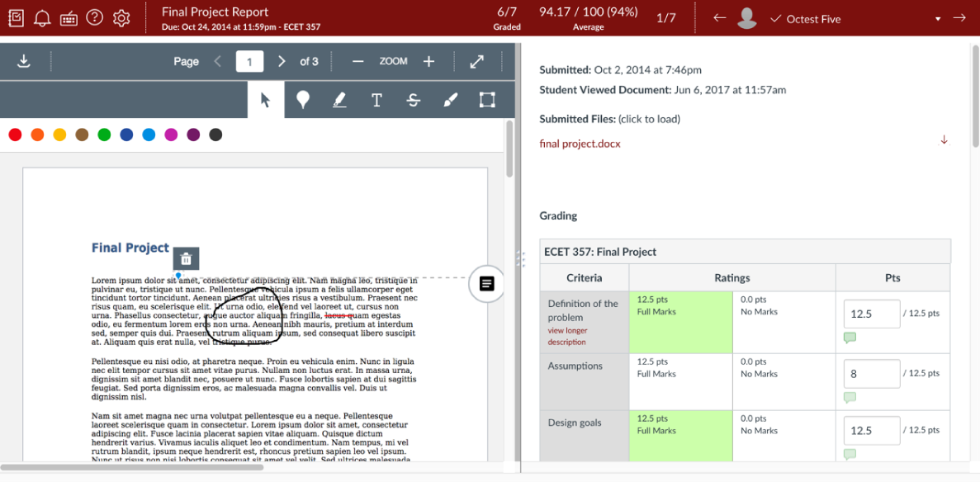The image size is (980, 482).
Task: Select No Marks rating for Assumptions
Action: [784, 381]
